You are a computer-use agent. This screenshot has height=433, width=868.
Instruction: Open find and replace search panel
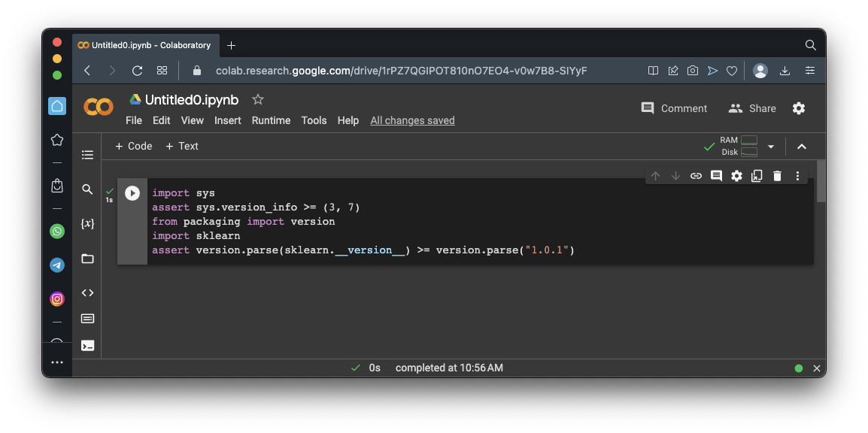click(87, 189)
